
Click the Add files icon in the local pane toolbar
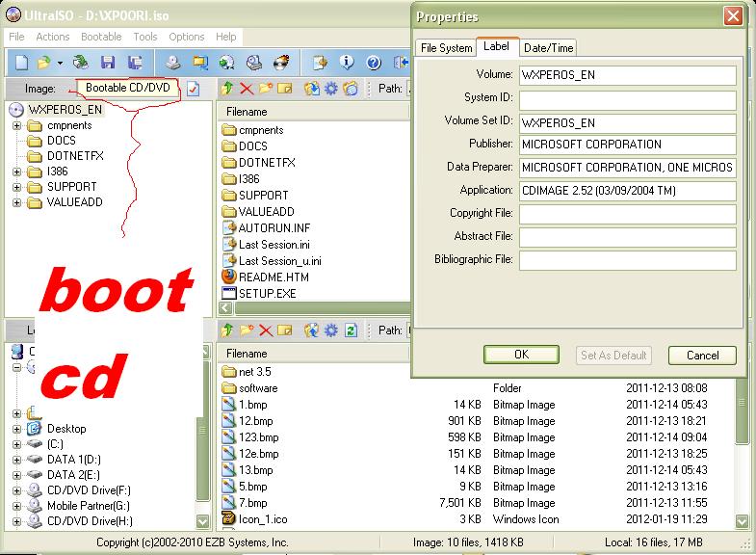click(312, 330)
